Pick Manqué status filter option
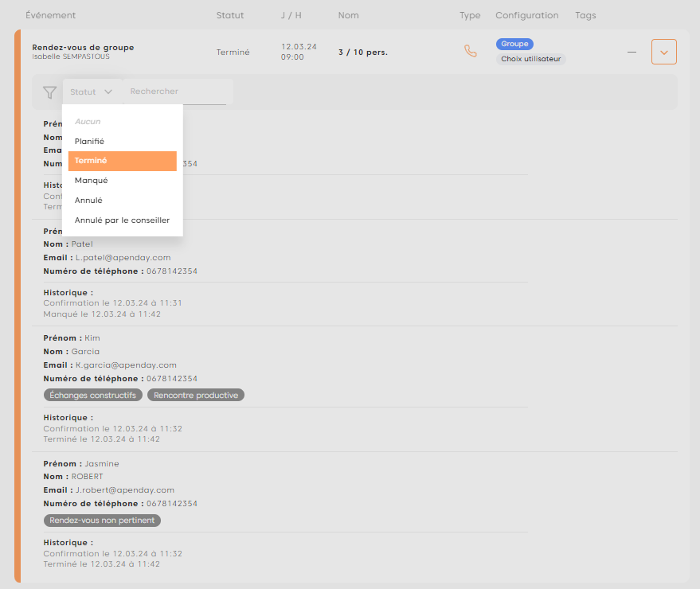The image size is (700, 589). (91, 181)
